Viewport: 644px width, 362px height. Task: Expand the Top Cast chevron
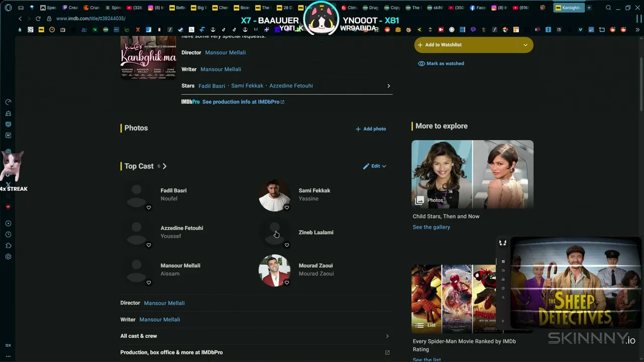click(x=165, y=166)
